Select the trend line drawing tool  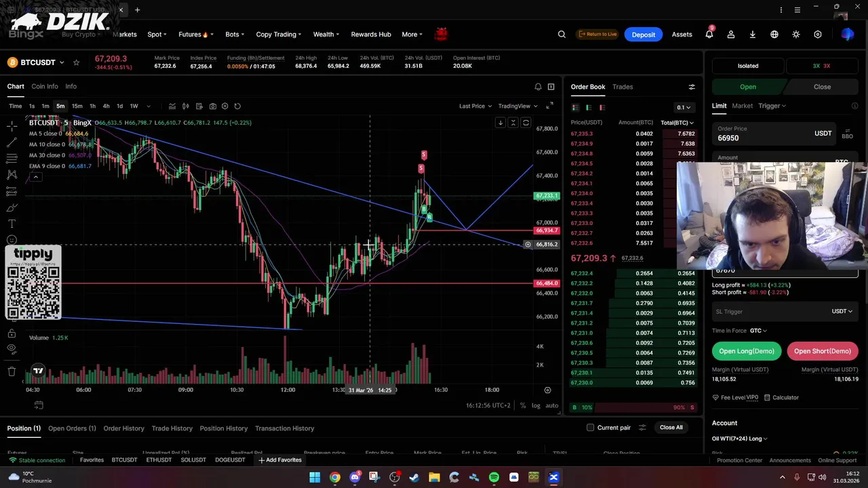click(x=12, y=142)
